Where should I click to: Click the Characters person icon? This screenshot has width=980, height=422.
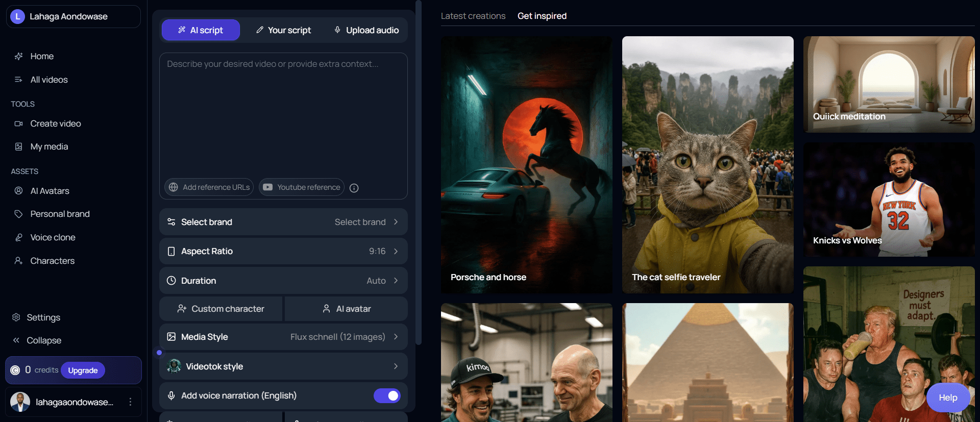18,261
